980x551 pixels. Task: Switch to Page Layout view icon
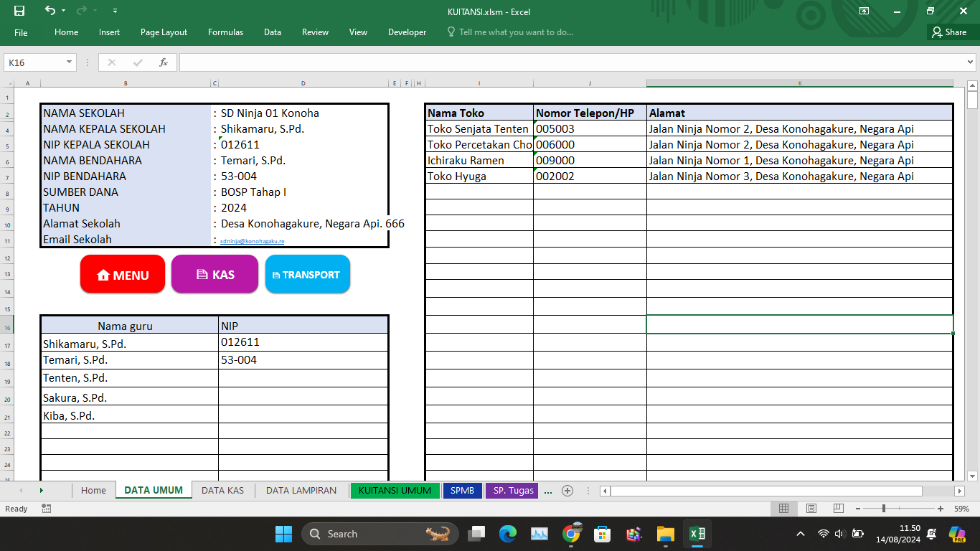811,509
